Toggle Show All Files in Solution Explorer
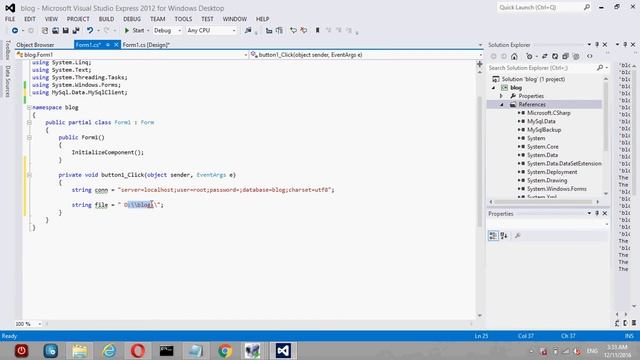Image resolution: width=640 pixels, height=360 pixels. 576,56
